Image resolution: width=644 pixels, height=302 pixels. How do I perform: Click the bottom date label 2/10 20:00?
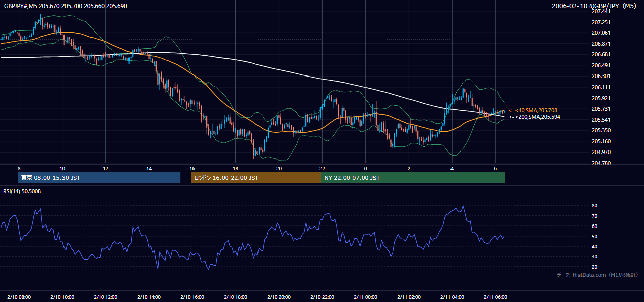[x=279, y=297]
